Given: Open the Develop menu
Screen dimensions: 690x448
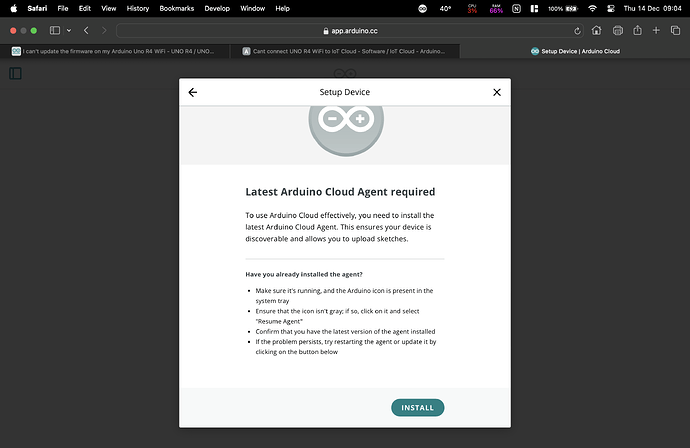Looking at the screenshot, I should click(217, 8).
